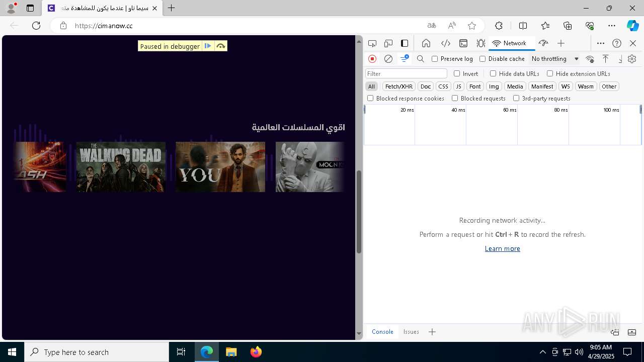Click the page vertical scrollbar thumb
Image resolution: width=644 pixels, height=362 pixels.
tap(359, 212)
